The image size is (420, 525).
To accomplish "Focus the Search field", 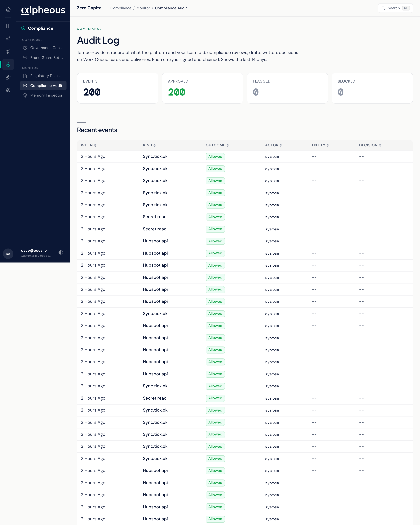I will 395,8.
